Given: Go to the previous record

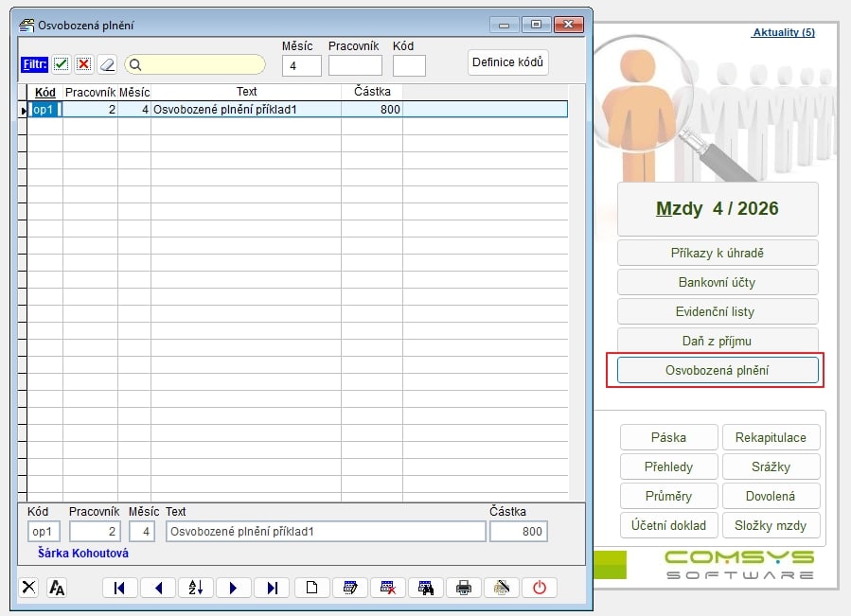Looking at the screenshot, I should 158,588.
